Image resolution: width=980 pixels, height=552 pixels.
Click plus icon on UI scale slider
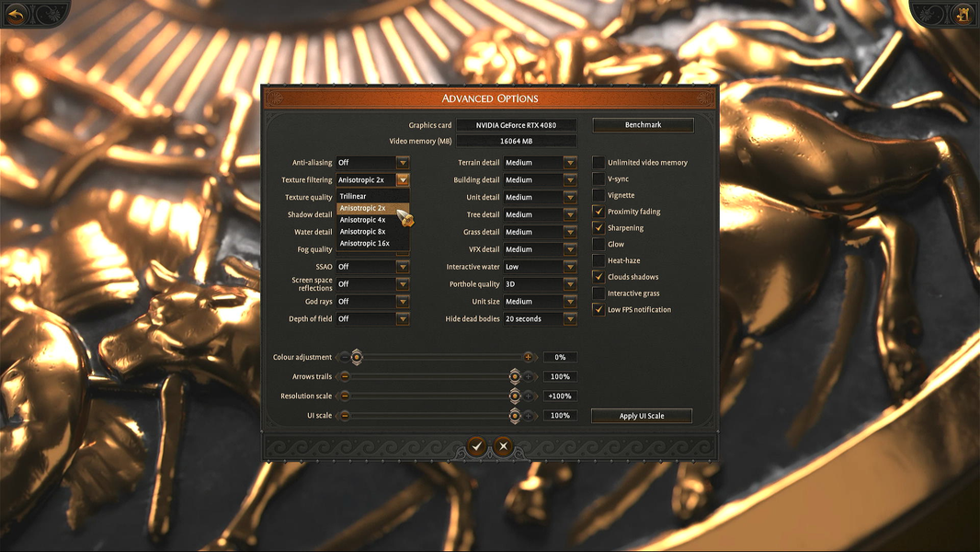pyautogui.click(x=528, y=415)
